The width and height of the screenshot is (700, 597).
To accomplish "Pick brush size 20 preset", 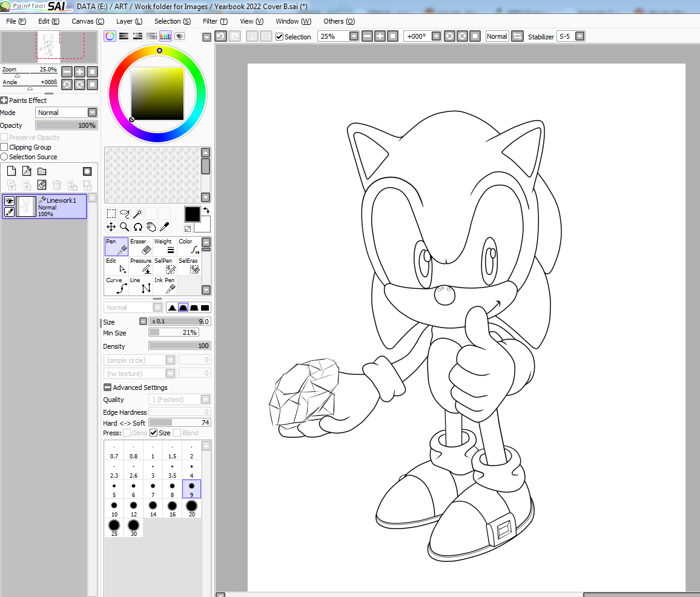I will [x=191, y=508].
